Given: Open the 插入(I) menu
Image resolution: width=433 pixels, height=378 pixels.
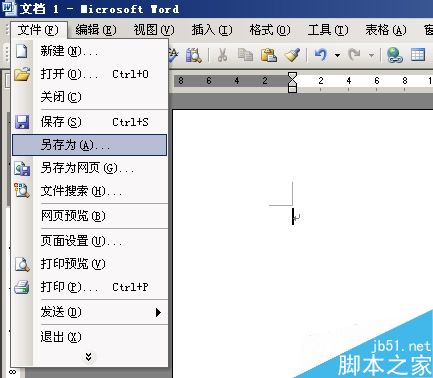Looking at the screenshot, I should click(x=212, y=30).
